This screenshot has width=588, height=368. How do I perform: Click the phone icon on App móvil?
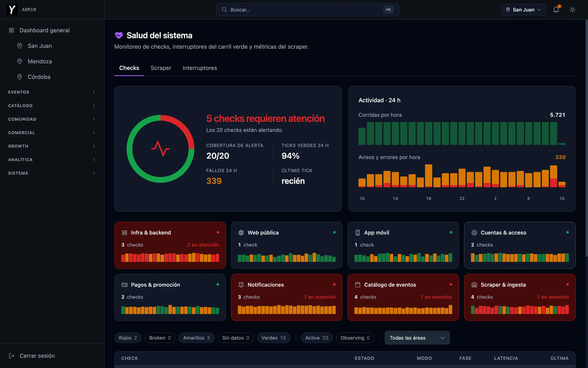(358, 233)
